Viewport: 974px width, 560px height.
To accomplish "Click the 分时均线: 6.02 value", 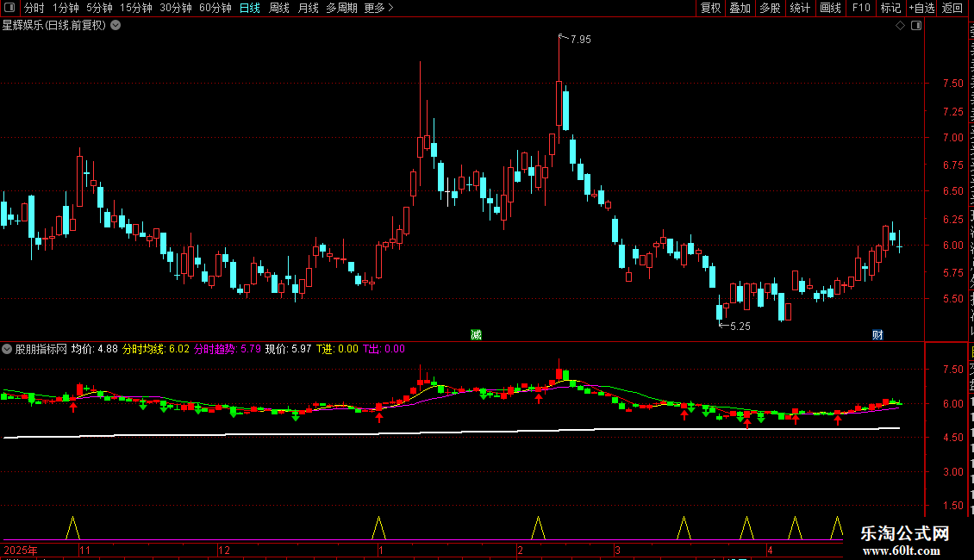I will [156, 349].
